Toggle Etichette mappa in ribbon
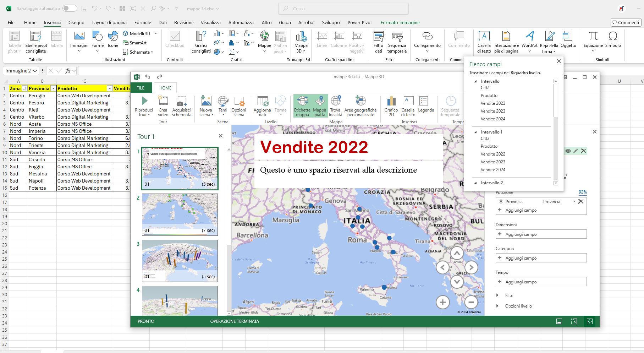The image size is (644, 353). [x=302, y=106]
